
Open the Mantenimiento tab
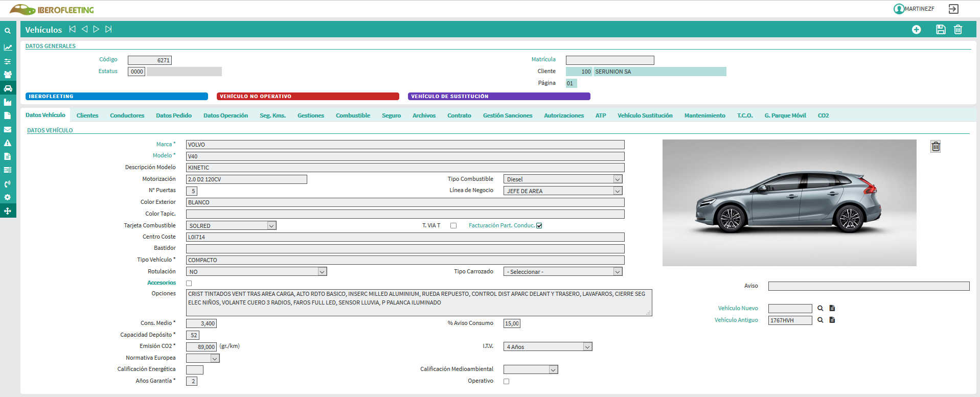[x=704, y=115]
